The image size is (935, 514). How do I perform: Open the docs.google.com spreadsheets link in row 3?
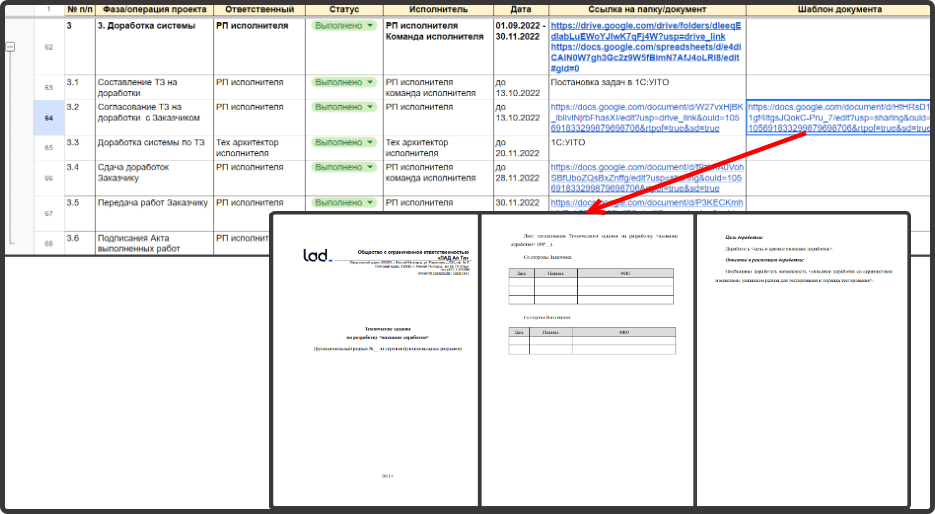(646, 57)
